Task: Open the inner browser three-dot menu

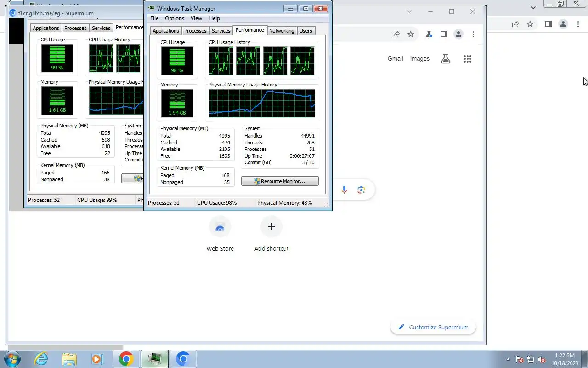Action: click(473, 34)
